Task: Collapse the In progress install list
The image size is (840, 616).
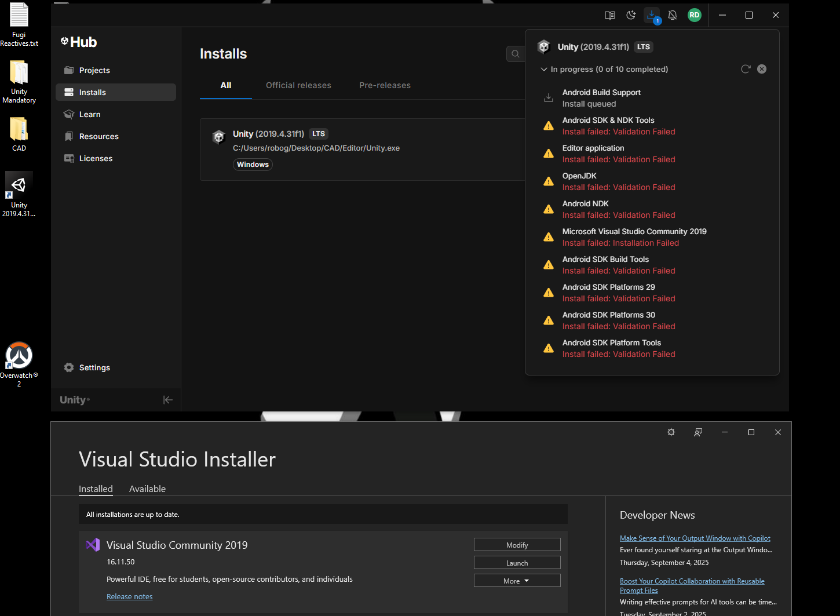Action: pos(544,69)
